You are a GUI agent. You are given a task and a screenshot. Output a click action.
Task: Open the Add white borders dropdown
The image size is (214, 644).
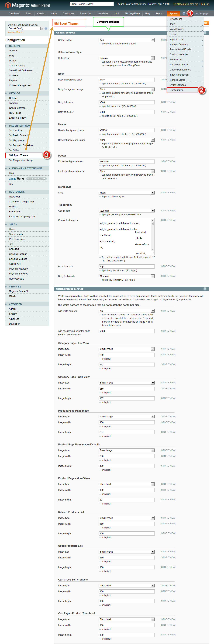point(127,311)
